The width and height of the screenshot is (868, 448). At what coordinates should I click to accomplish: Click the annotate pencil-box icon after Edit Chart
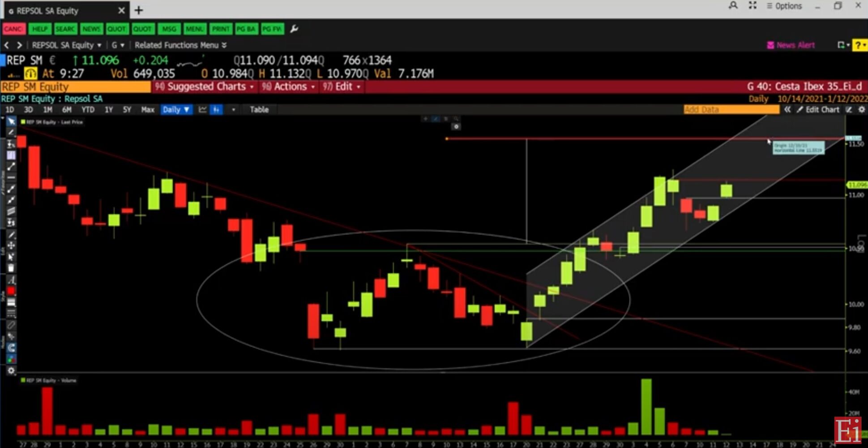click(849, 110)
